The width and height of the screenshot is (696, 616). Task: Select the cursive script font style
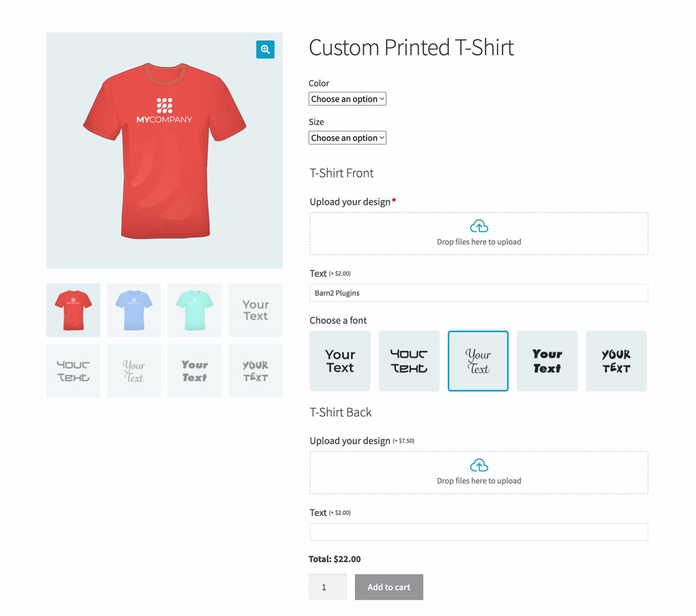coord(478,361)
